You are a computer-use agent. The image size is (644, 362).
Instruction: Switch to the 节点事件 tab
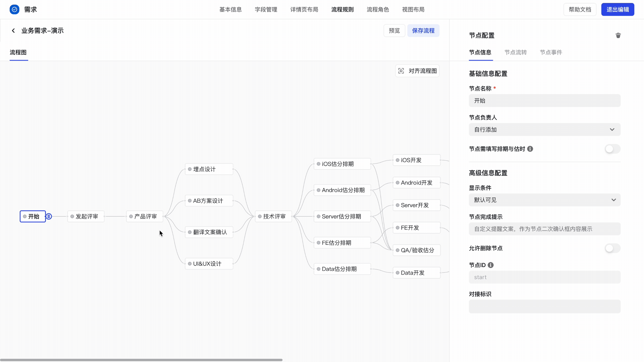551,52
